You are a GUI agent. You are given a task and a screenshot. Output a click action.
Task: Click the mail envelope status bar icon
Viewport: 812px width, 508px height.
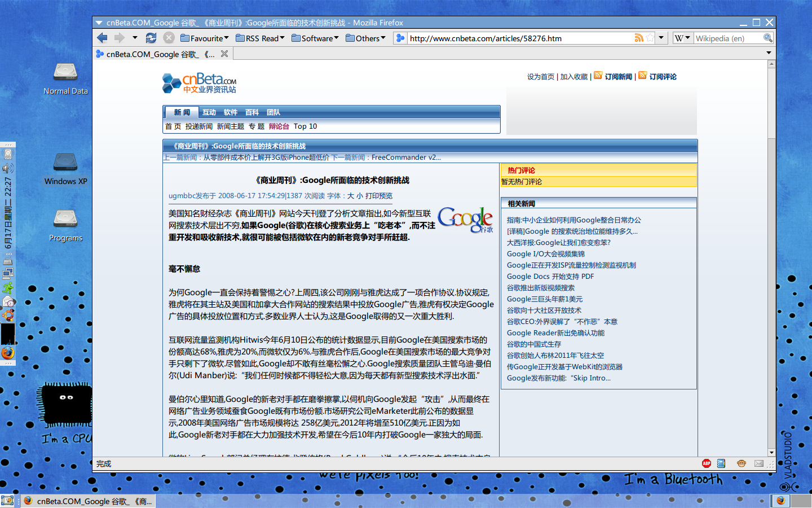tap(759, 463)
